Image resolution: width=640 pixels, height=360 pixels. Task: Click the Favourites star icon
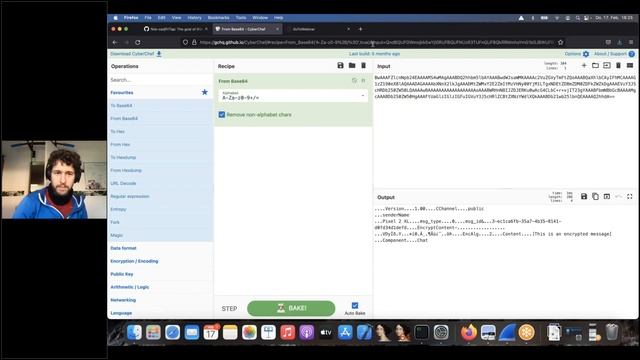pos(204,92)
